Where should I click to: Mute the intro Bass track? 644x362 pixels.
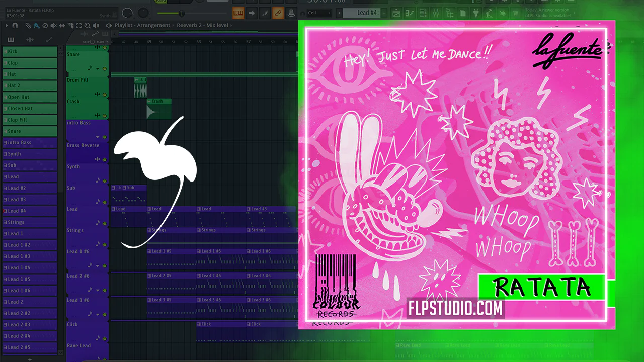pyautogui.click(x=105, y=137)
